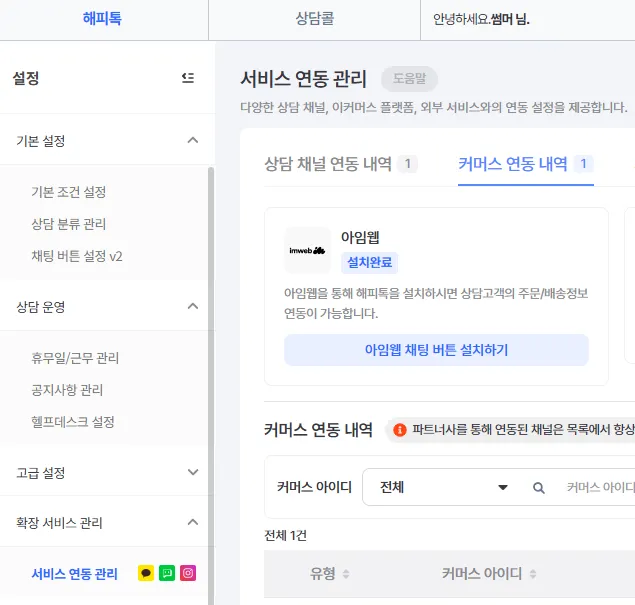Screen dimensions: 635x605
Task: Focus the 커머스 아이디 search field
Action: pyautogui.click(x=600, y=487)
